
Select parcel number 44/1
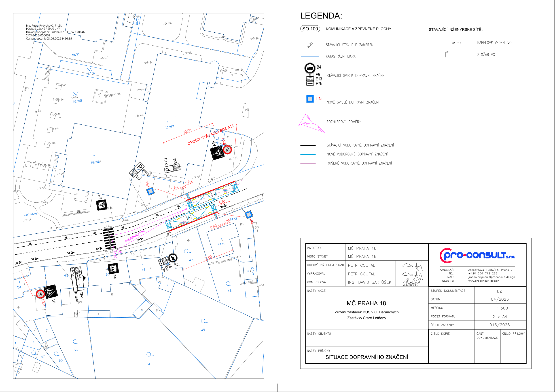pyautogui.click(x=221, y=244)
